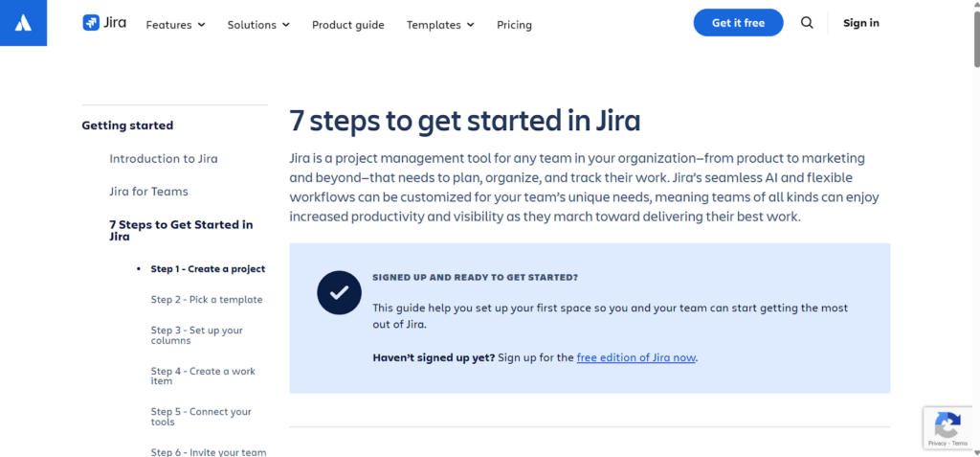Select Jira for Teams in sidebar
The height and width of the screenshot is (457, 980).
pos(148,192)
